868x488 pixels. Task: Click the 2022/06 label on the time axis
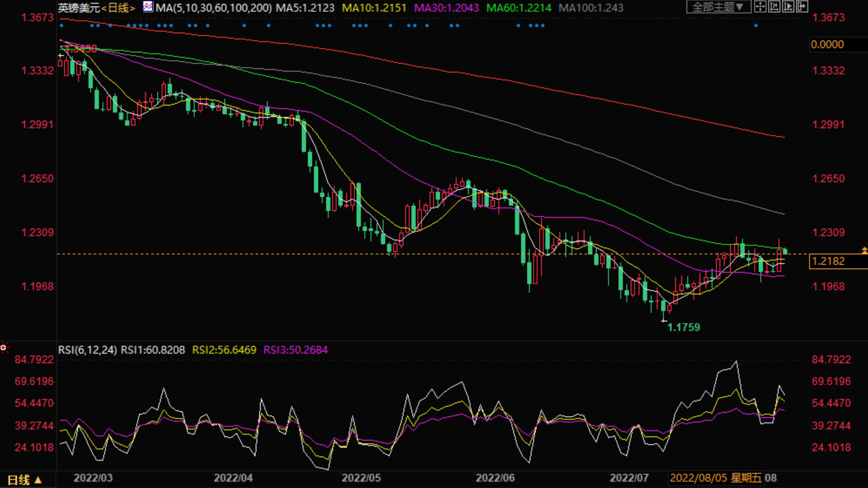(495, 478)
